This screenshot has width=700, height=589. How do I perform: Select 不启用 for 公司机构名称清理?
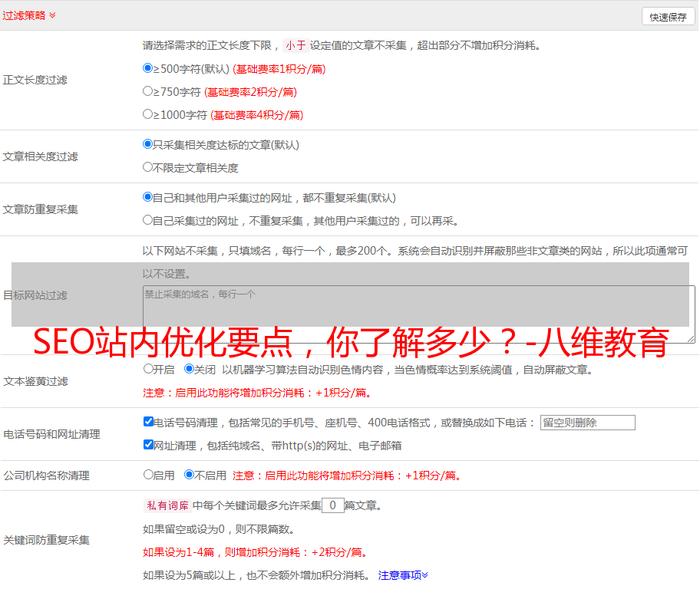click(x=190, y=475)
